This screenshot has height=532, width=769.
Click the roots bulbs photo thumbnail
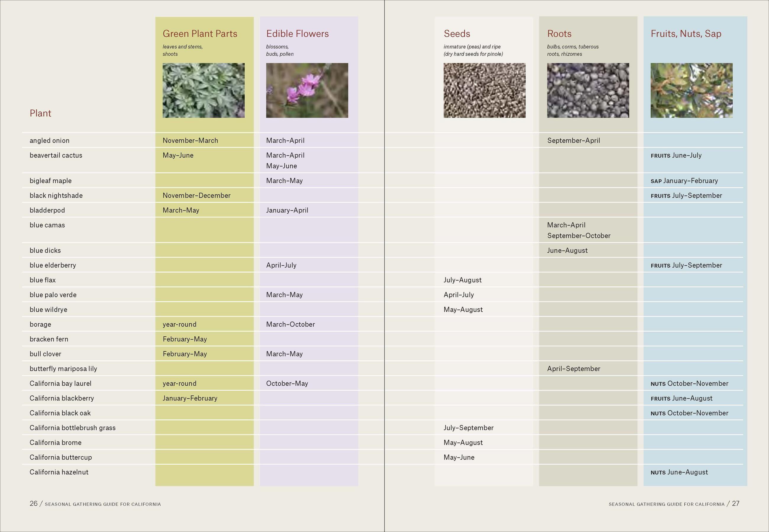(588, 90)
